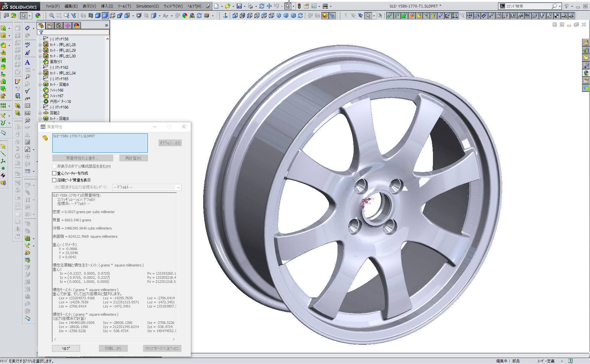Select the Note text tool icon

click(27, 63)
